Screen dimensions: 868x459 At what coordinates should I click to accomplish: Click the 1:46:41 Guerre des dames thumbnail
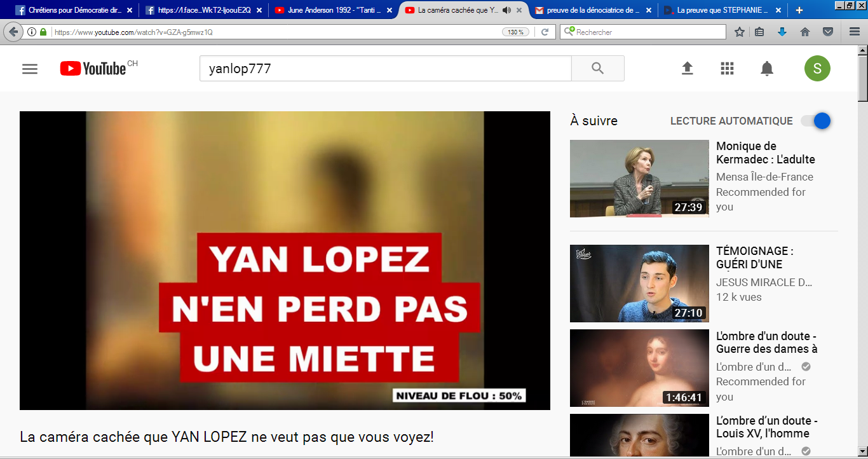point(639,368)
